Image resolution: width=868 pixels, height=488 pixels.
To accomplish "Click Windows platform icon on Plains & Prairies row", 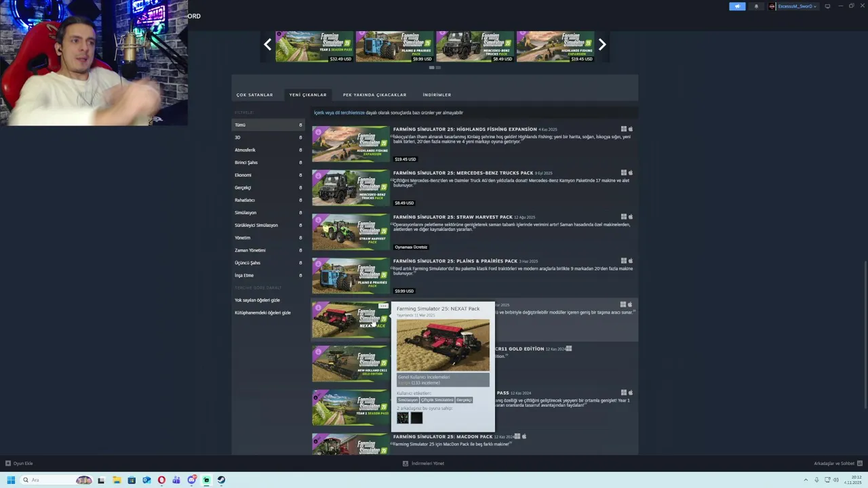I will [623, 261].
